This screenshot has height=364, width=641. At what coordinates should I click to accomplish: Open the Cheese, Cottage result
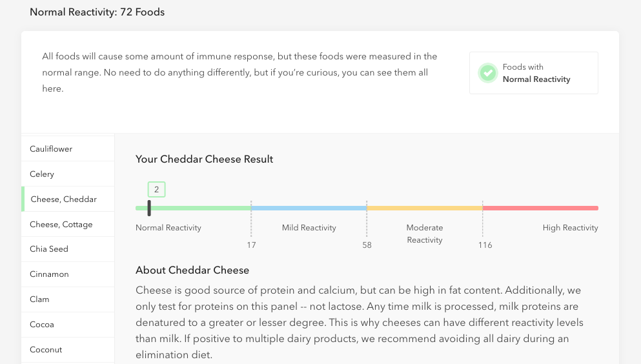coord(68,225)
